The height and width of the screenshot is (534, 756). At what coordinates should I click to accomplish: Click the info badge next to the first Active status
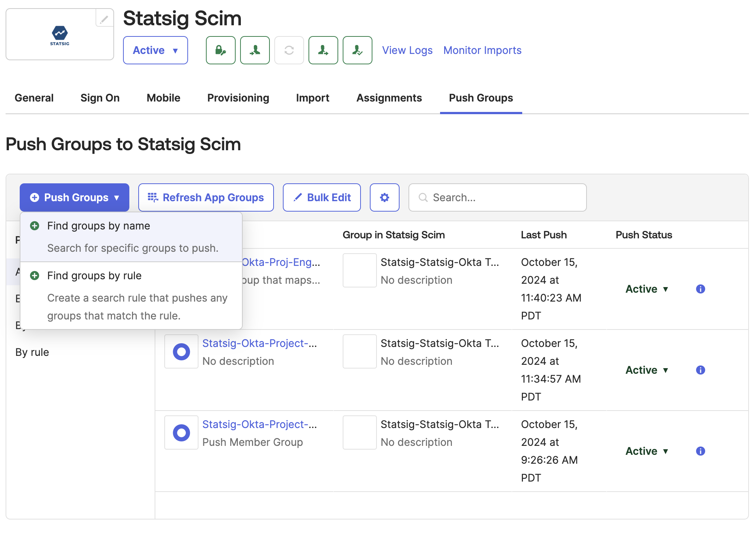tap(700, 289)
